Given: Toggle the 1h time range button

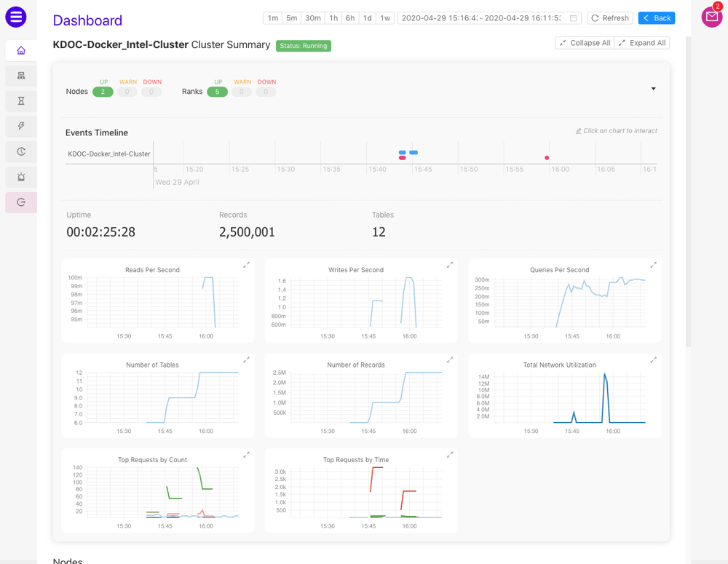Looking at the screenshot, I should click(333, 17).
